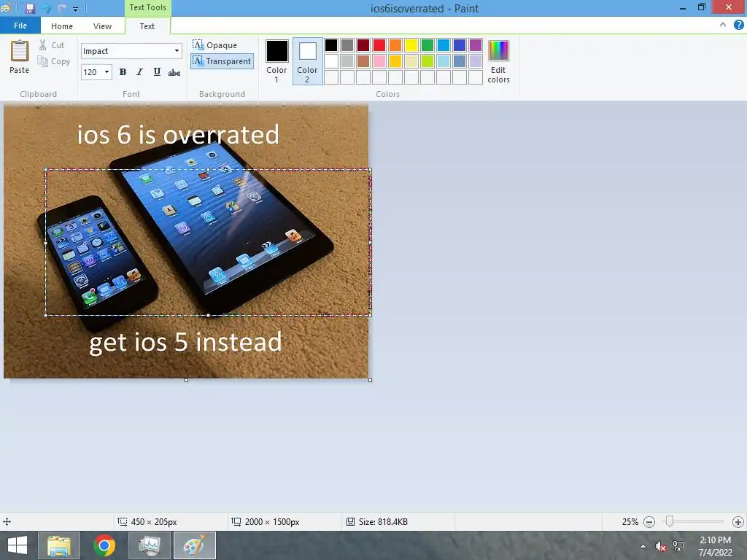Switch to the View tab
747x560 pixels.
tap(102, 26)
